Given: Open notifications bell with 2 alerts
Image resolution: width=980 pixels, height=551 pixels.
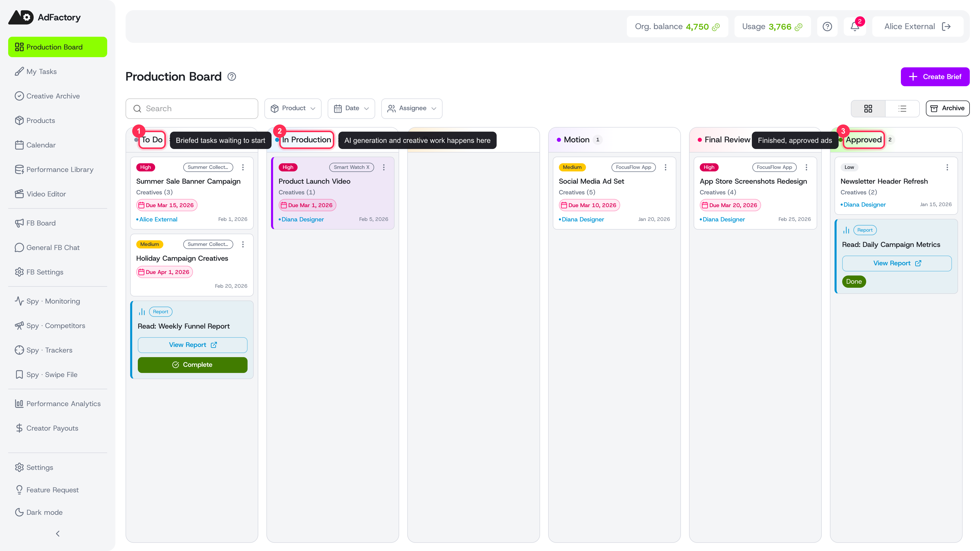Looking at the screenshot, I should click(855, 27).
